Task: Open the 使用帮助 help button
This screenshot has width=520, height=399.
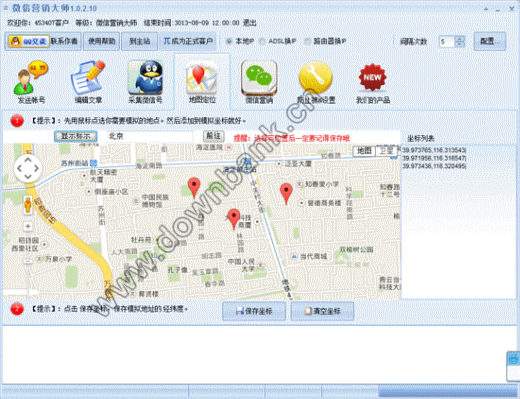Action: click(101, 41)
